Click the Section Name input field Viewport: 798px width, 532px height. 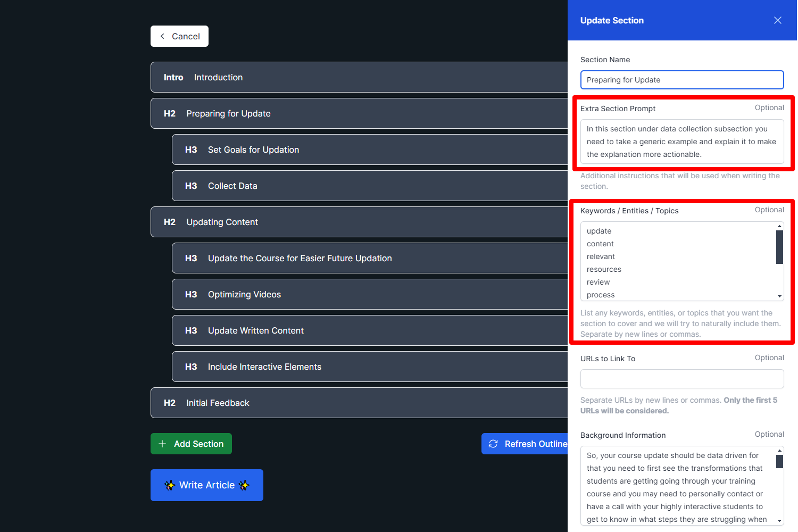681,80
